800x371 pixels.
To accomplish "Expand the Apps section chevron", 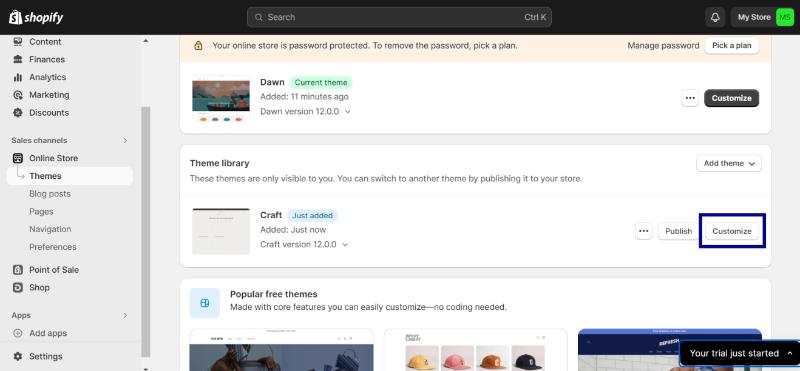I will (124, 315).
